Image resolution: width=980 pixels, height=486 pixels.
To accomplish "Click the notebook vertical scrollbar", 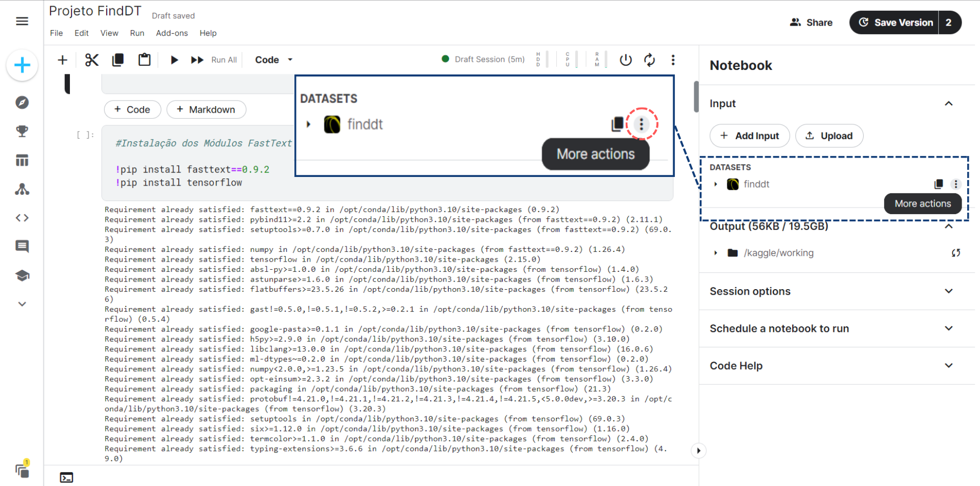I will [696, 97].
